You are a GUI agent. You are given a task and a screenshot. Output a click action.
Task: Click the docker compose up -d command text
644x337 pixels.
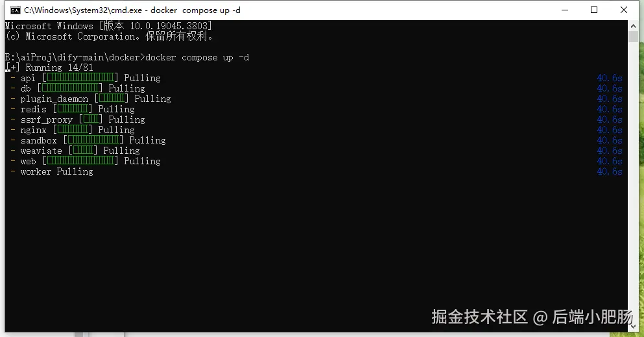[x=197, y=57]
